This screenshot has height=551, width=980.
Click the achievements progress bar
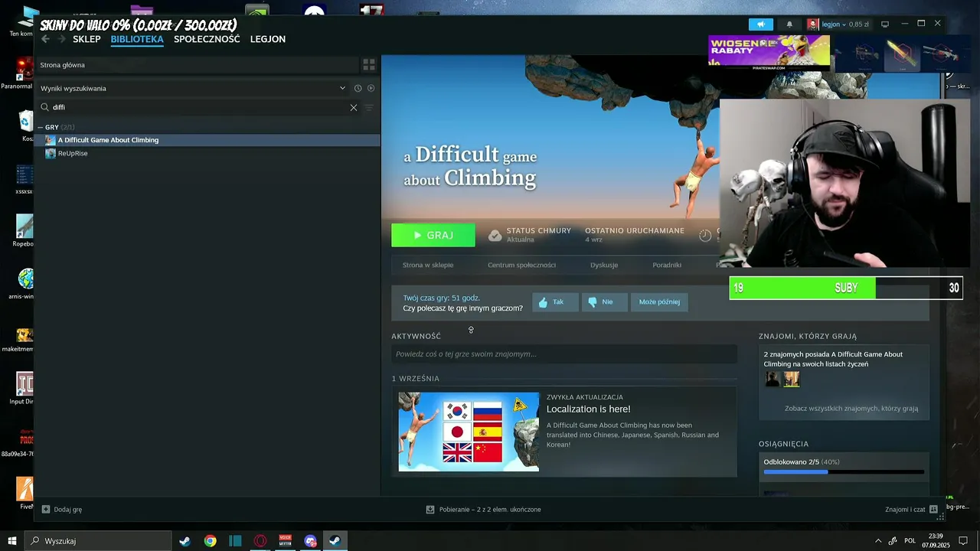click(x=844, y=472)
